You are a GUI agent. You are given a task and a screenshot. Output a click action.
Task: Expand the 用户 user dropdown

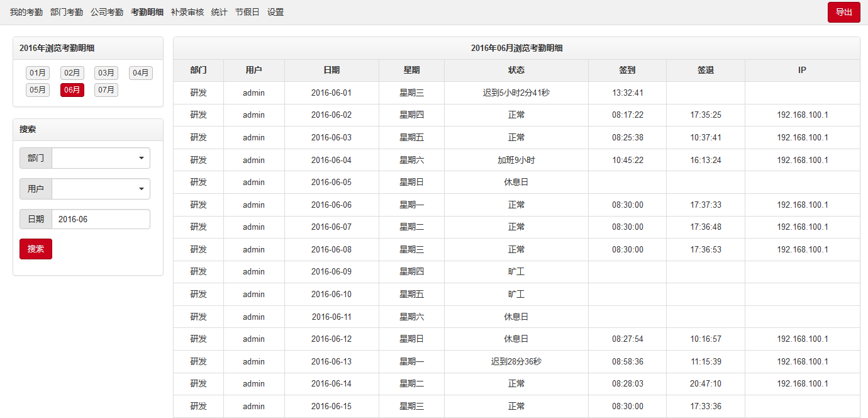(101, 189)
